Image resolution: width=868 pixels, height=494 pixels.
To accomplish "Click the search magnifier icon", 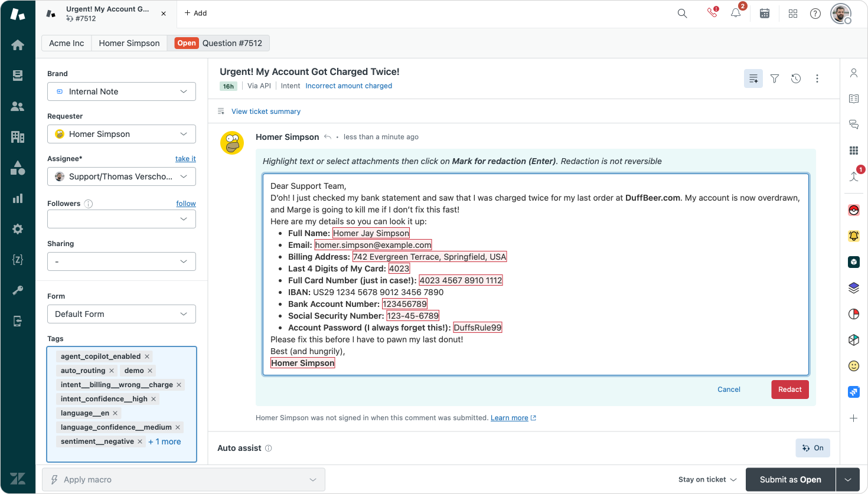I will pos(682,13).
